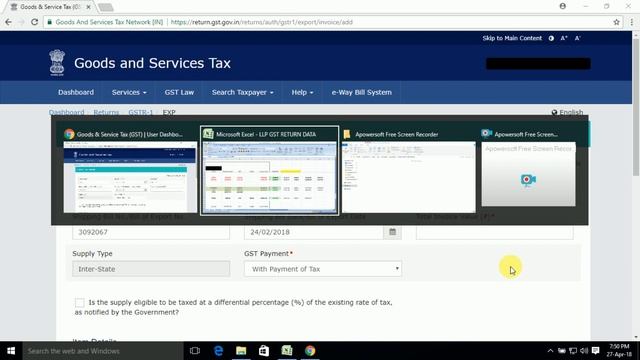
Task: Tick the differential percentage checkbox
Action: 80,302
